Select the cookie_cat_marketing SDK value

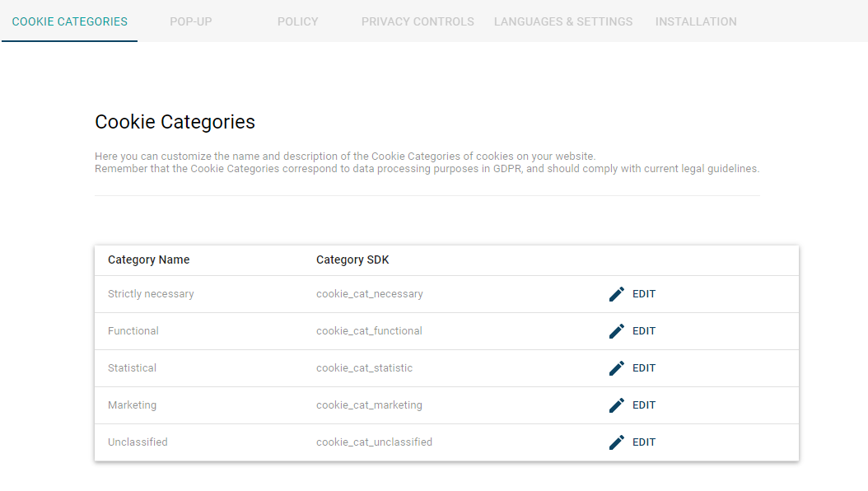[x=369, y=405]
